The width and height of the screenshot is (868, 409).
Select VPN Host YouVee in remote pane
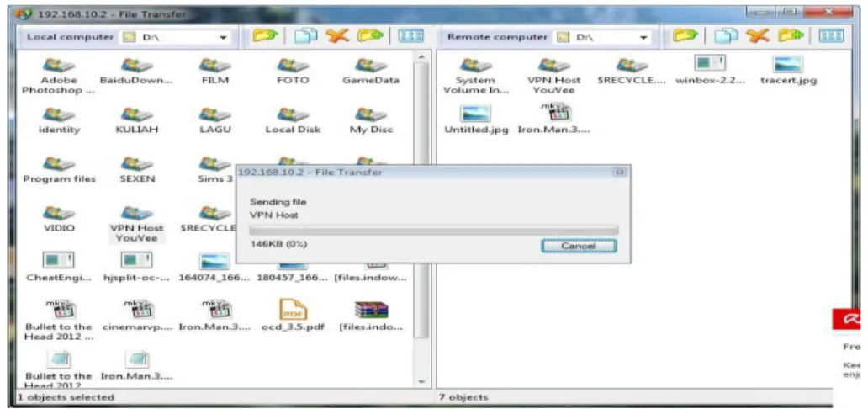[x=554, y=77]
